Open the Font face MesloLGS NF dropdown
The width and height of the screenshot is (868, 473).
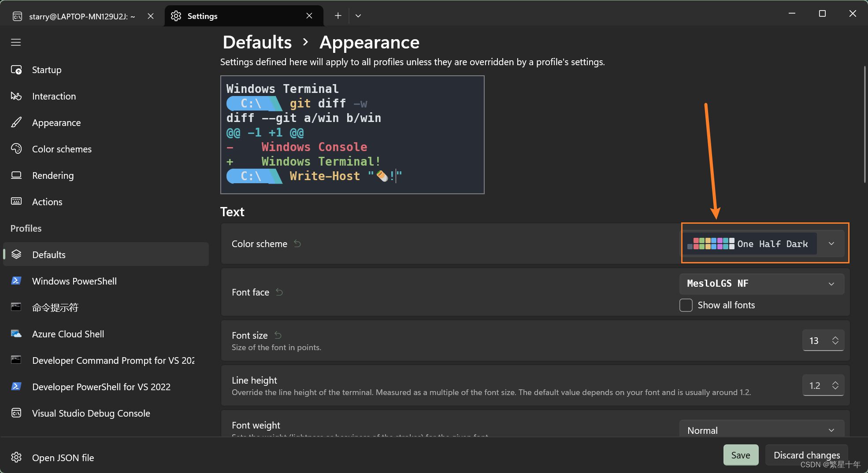coord(762,284)
